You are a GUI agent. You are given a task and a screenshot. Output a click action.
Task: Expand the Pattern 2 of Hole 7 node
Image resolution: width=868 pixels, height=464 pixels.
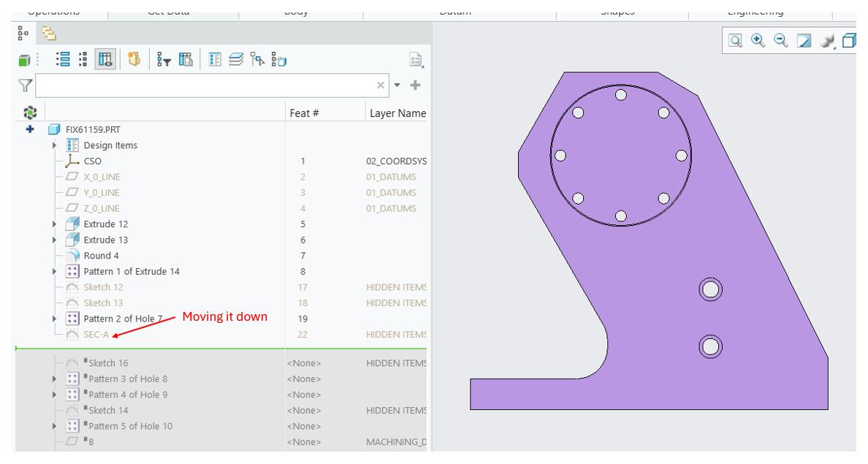tap(53, 318)
